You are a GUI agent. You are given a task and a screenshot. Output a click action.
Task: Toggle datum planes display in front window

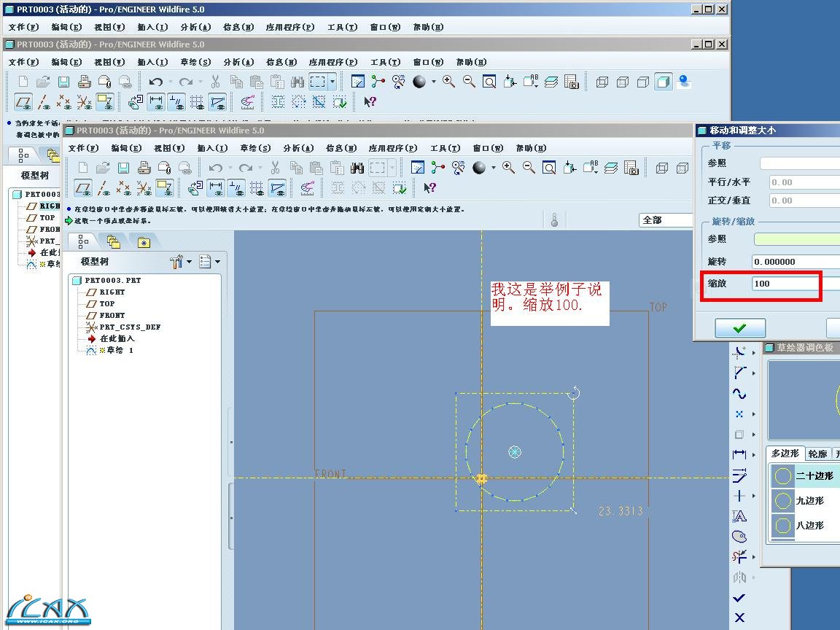pyautogui.click(x=83, y=187)
